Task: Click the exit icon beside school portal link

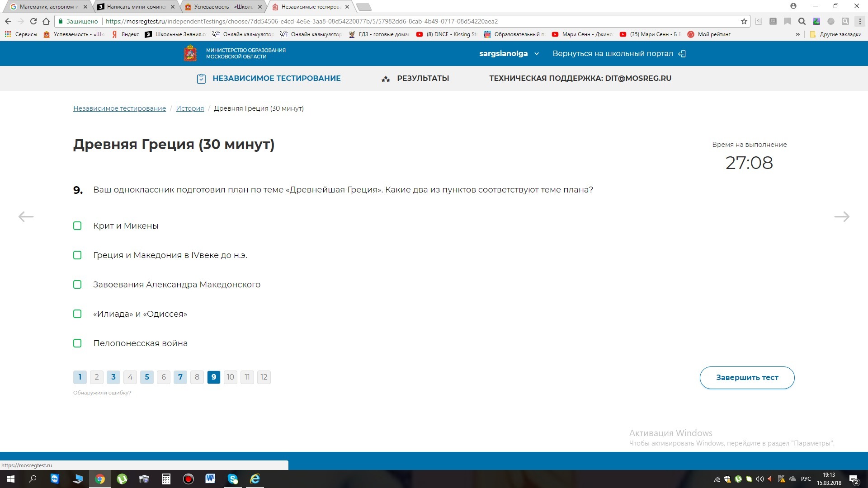Action: click(682, 54)
